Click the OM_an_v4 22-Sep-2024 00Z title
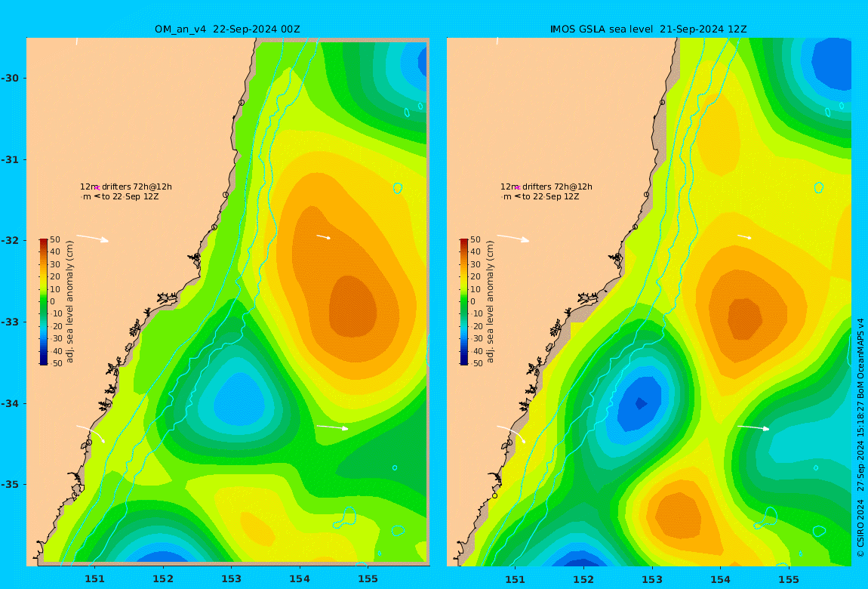The width and height of the screenshot is (868, 589). pyautogui.click(x=227, y=29)
